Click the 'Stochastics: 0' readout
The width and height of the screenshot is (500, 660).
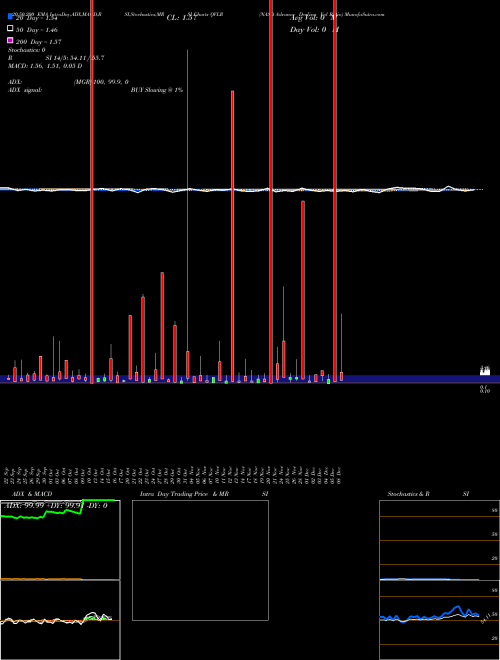pyautogui.click(x=27, y=50)
